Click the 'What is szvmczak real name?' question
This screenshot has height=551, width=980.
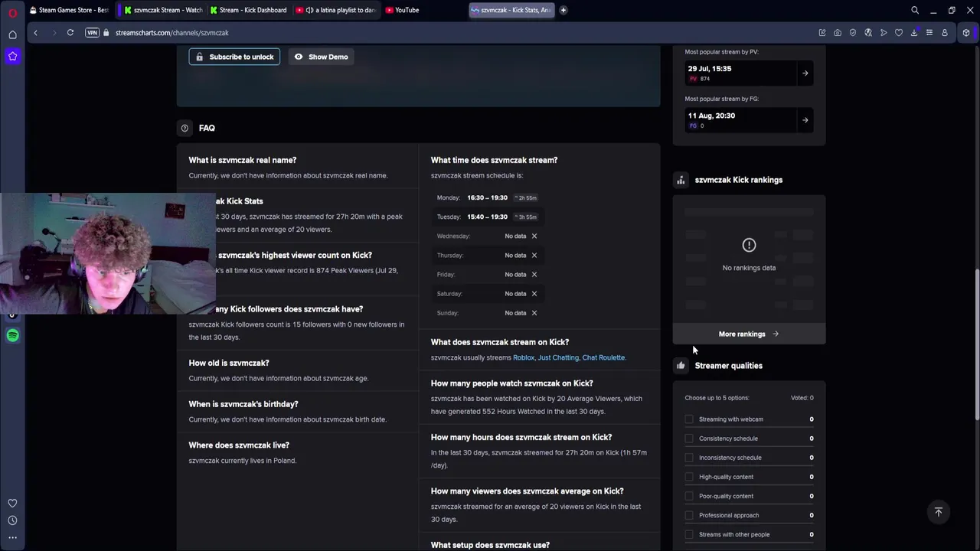pos(243,160)
